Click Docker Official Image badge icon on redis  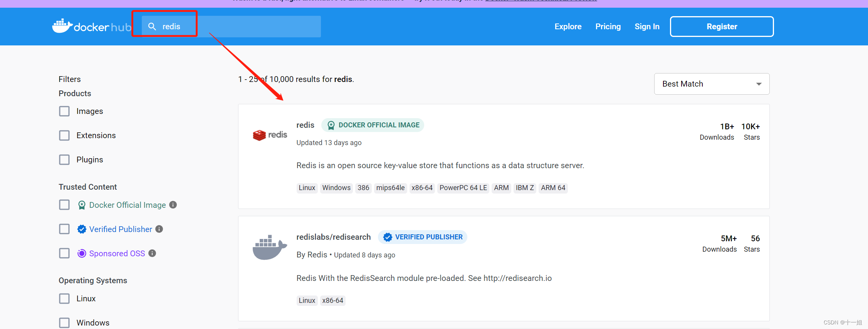click(x=331, y=125)
